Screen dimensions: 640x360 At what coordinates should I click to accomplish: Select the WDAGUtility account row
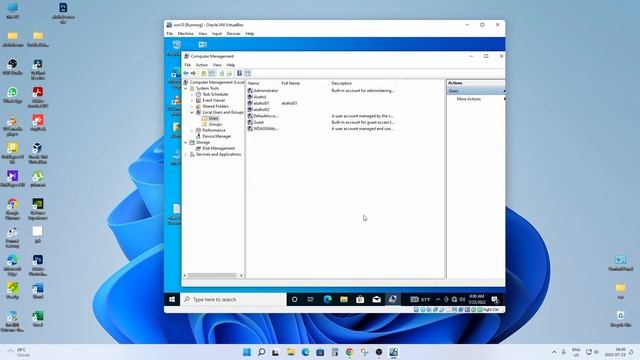(x=321, y=129)
